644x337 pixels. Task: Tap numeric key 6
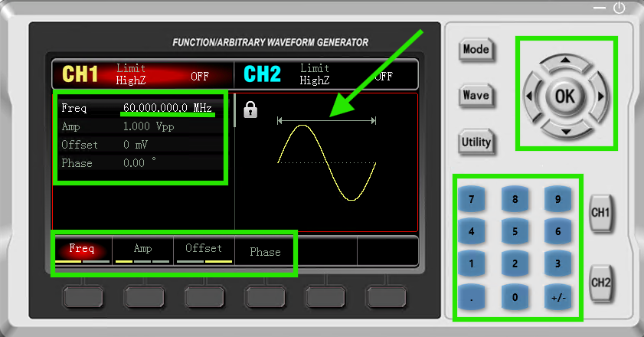(557, 231)
